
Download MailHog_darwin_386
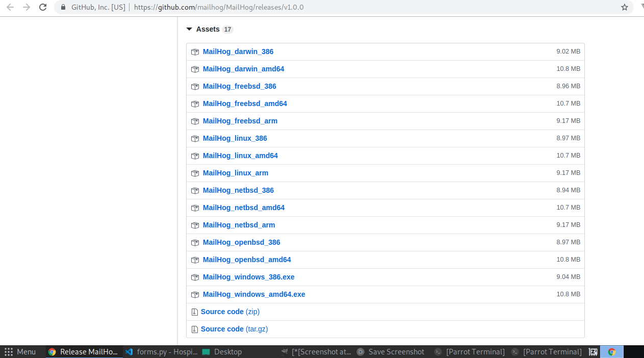pos(238,52)
